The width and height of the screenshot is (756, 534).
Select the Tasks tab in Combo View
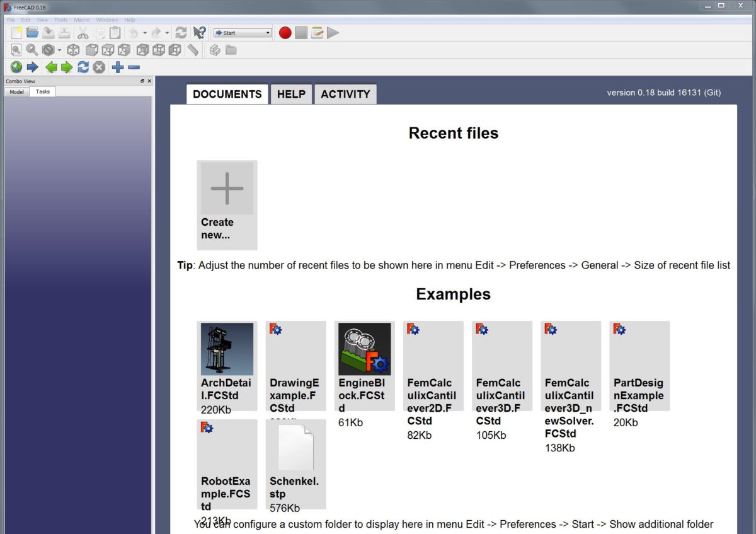[43, 91]
